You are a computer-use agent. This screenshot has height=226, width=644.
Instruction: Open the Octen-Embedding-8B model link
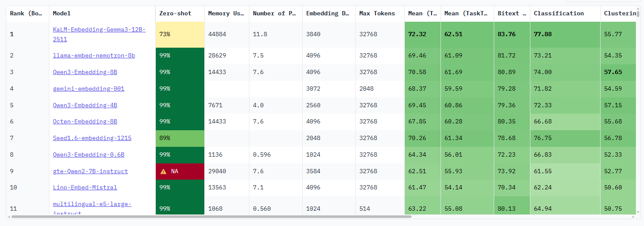tap(85, 121)
